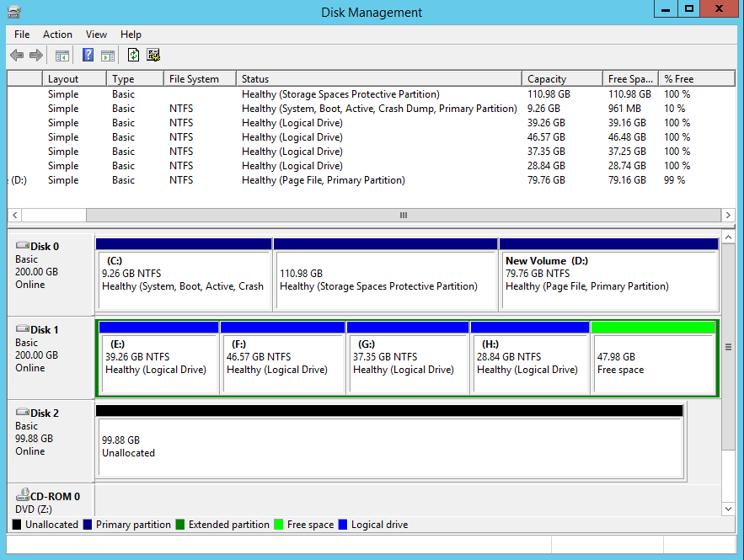Viewport: 744px width, 560px height.
Task: Open the Action menu
Action: (x=57, y=35)
